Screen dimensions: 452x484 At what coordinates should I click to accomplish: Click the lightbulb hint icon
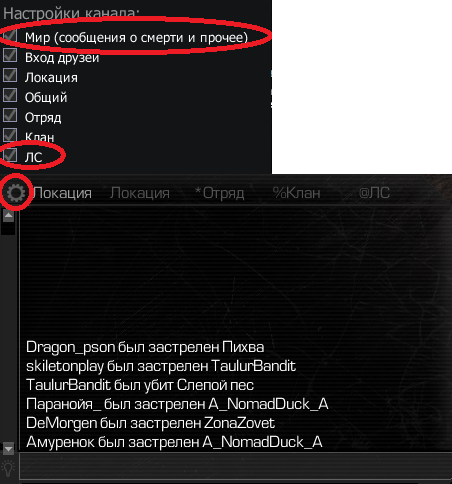point(8,468)
